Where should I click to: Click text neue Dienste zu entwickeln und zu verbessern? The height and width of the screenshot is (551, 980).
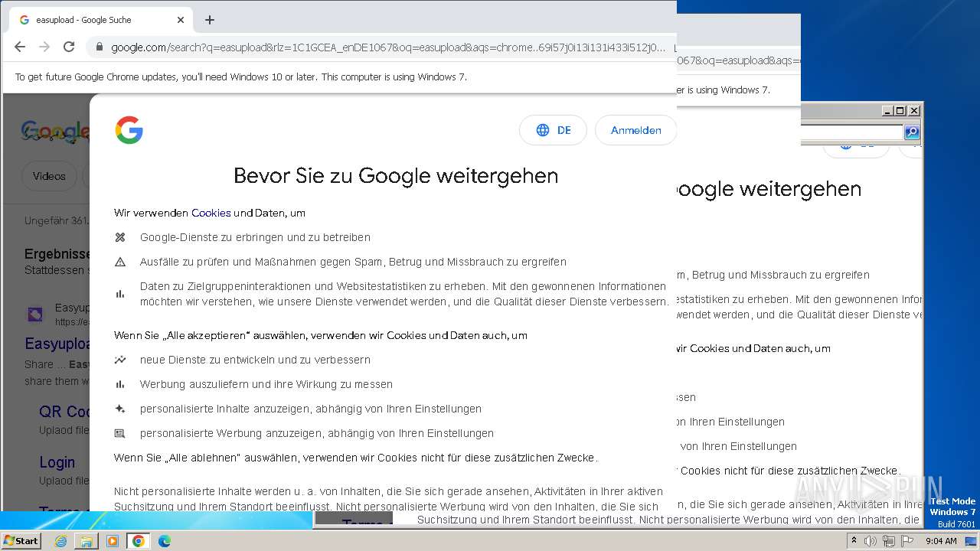[255, 360]
